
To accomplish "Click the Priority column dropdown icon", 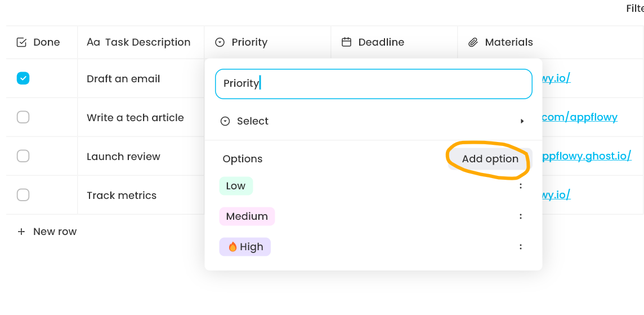I will click(x=220, y=42).
